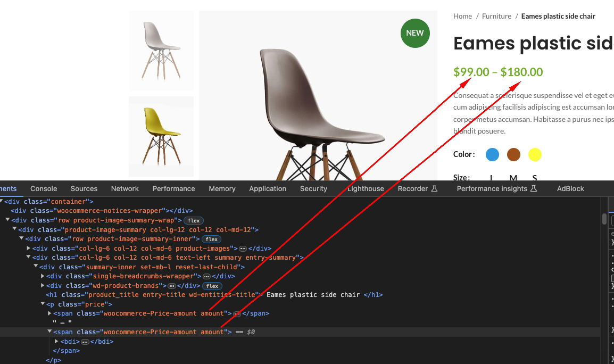The width and height of the screenshot is (614, 364).
Task: Collapse the div class container node
Action: [x=2, y=201]
